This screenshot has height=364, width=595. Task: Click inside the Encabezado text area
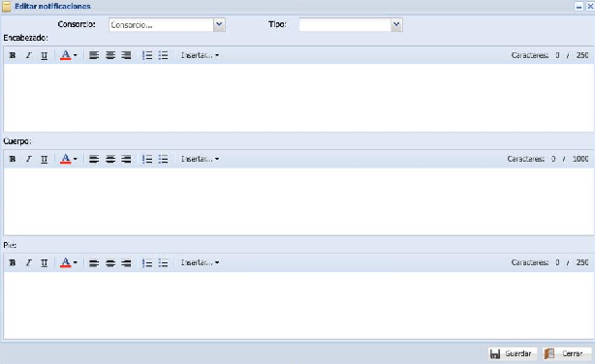[298, 98]
